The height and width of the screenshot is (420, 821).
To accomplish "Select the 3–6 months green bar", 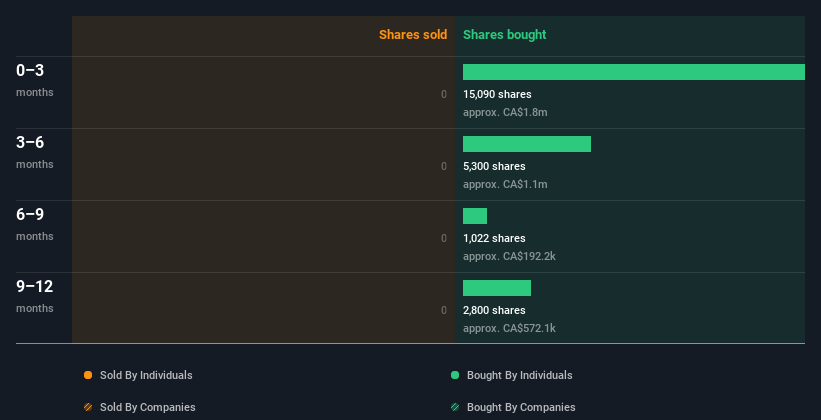I will [527, 144].
